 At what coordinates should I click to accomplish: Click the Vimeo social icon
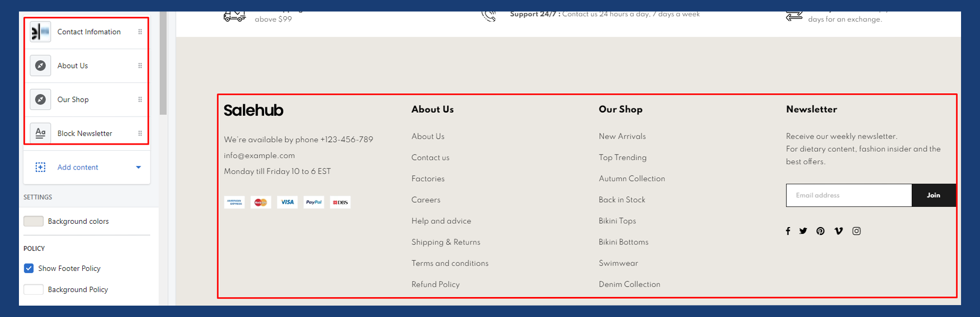pyautogui.click(x=838, y=231)
